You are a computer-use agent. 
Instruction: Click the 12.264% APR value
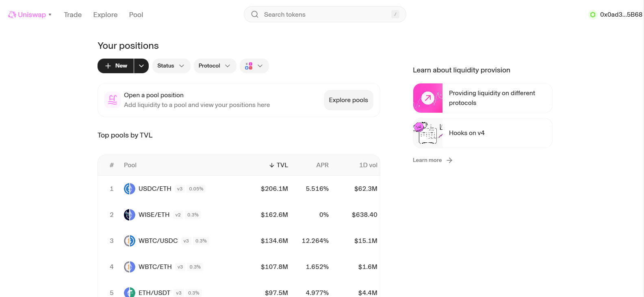[x=315, y=241]
